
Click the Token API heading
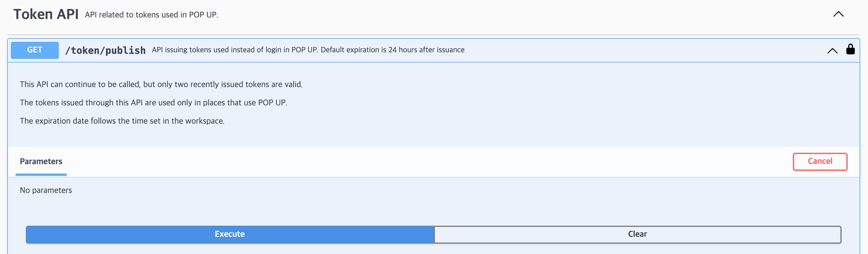coord(46,14)
